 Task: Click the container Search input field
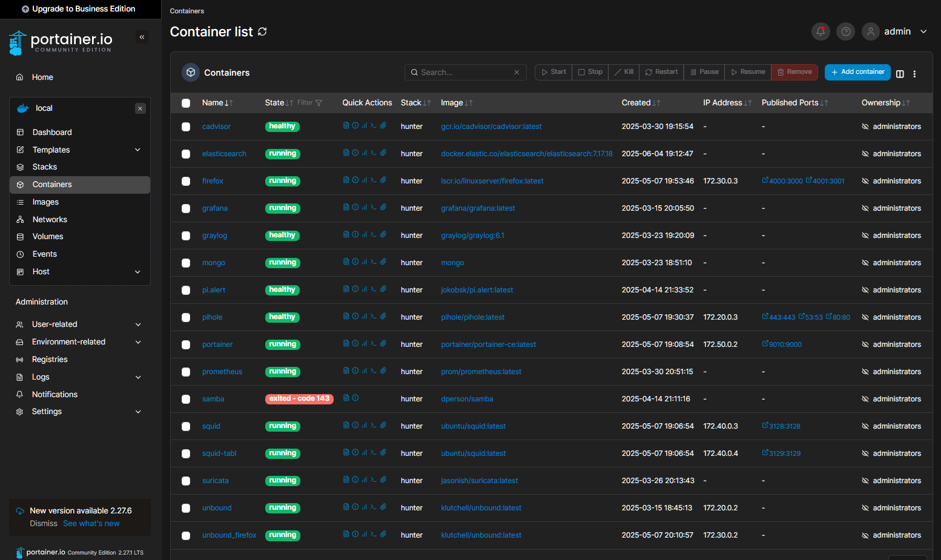pyautogui.click(x=465, y=72)
